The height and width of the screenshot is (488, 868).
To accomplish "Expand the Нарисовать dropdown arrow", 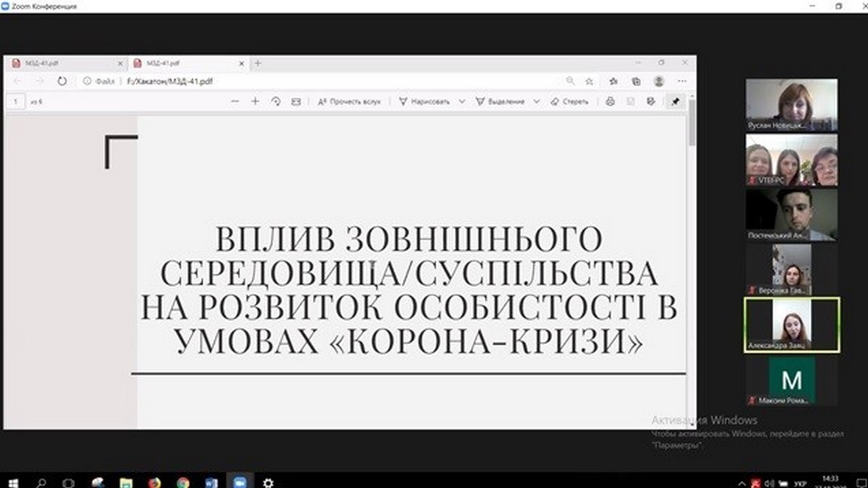I will 462,102.
